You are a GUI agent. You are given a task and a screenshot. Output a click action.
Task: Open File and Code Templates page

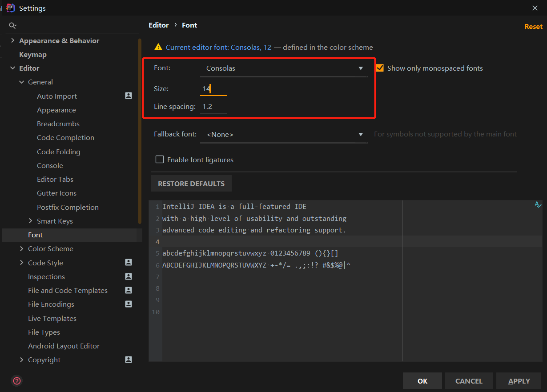[68, 290]
